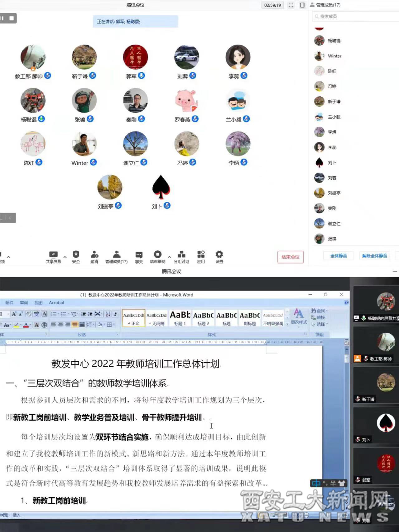This screenshot has width=399, height=532.
Task: Toggle the side panel layout icon
Action: coord(302,5)
